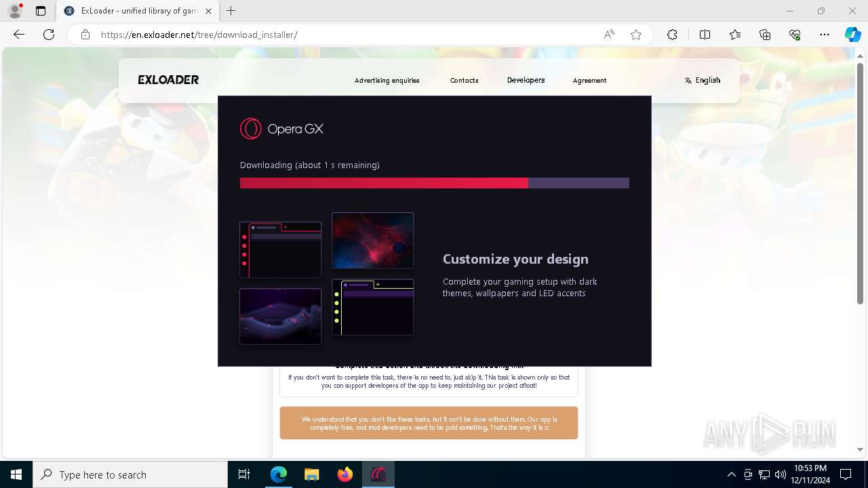Screen dimensions: 868x488
Task: Open the Extensions puzzle icon
Action: pyautogui.click(x=672, y=35)
